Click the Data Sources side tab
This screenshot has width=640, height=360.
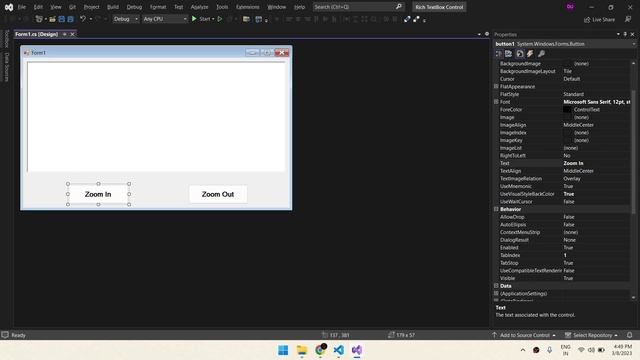tap(7, 67)
